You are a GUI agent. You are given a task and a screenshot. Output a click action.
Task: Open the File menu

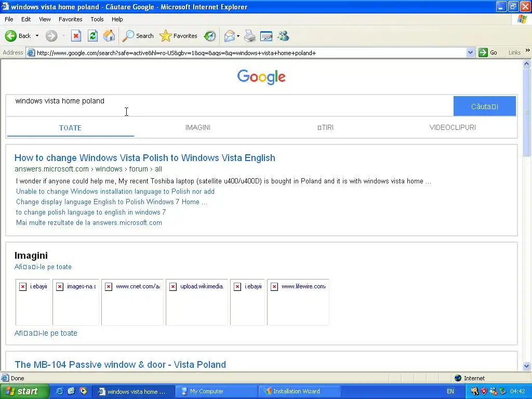coord(9,19)
